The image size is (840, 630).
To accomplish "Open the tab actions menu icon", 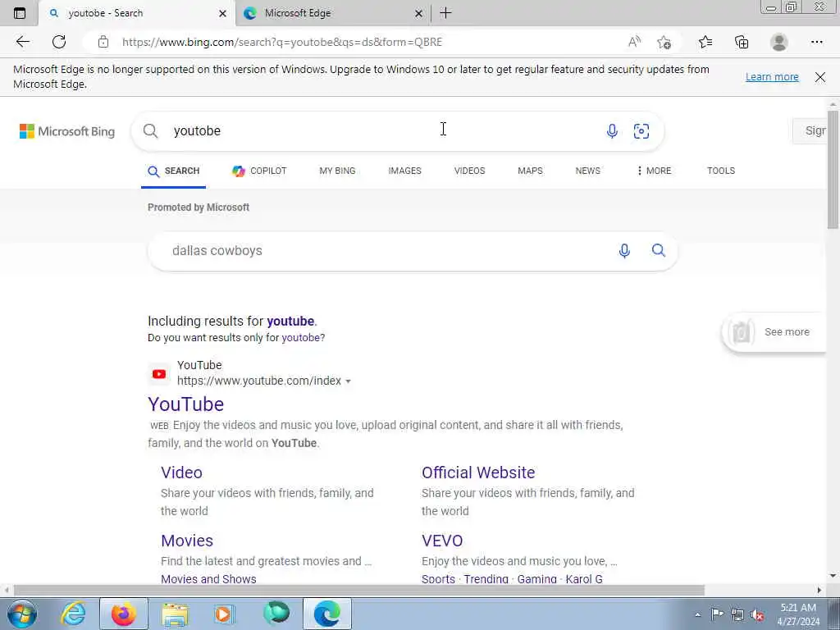I will (20, 13).
